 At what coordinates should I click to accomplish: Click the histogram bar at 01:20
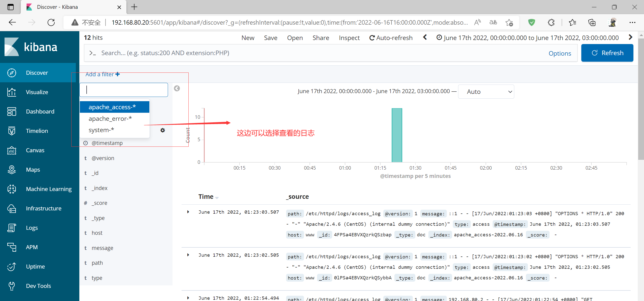(x=397, y=135)
